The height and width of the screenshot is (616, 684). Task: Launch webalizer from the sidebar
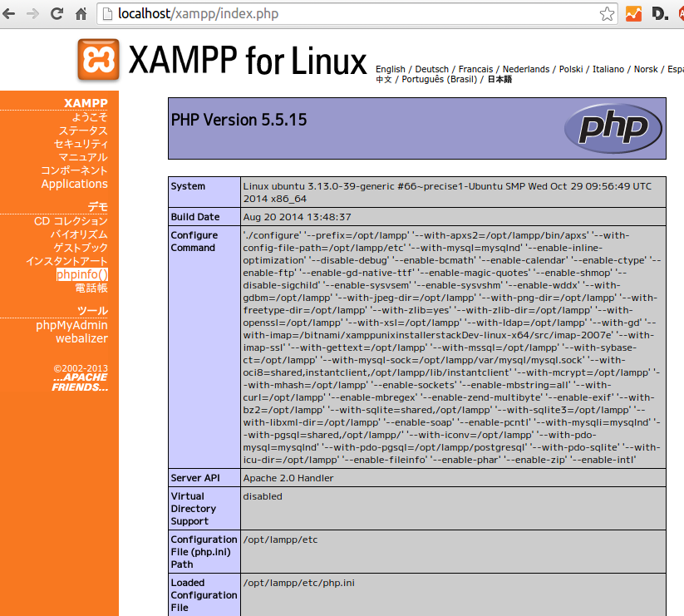[82, 338]
